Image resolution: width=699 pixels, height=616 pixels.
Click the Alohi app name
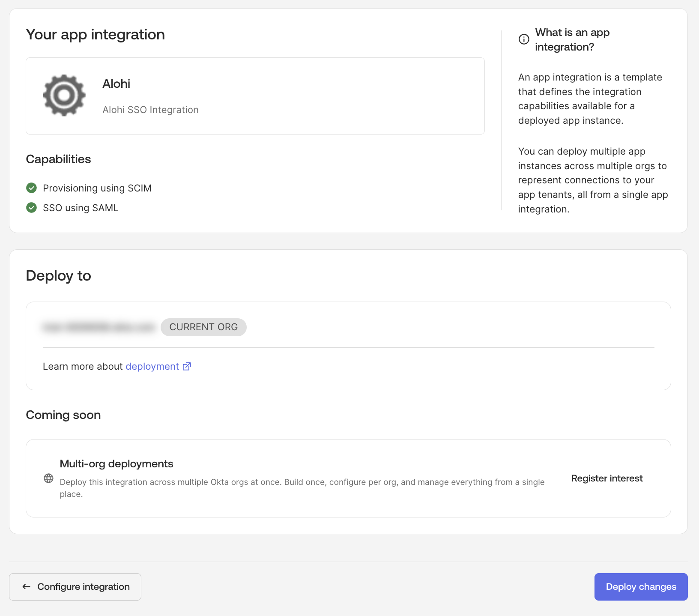pyautogui.click(x=116, y=84)
